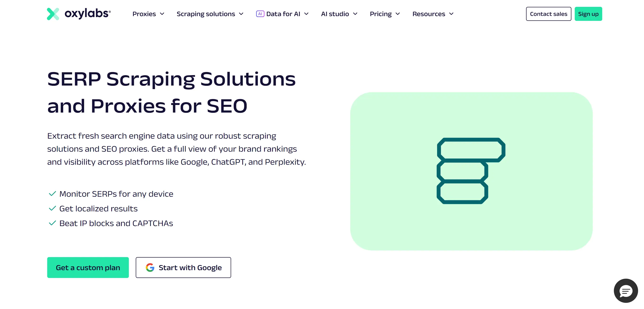Open the AI studio menu
The image size is (644, 309).
tap(340, 14)
